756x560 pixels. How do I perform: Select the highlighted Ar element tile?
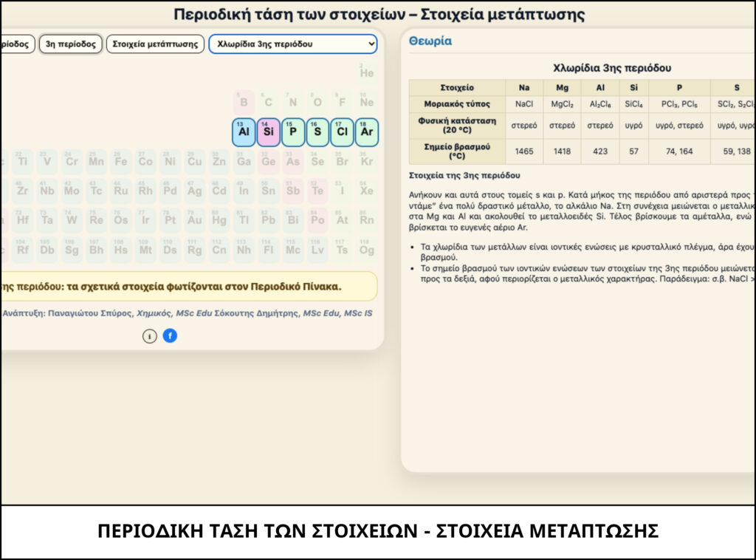pyautogui.click(x=367, y=132)
